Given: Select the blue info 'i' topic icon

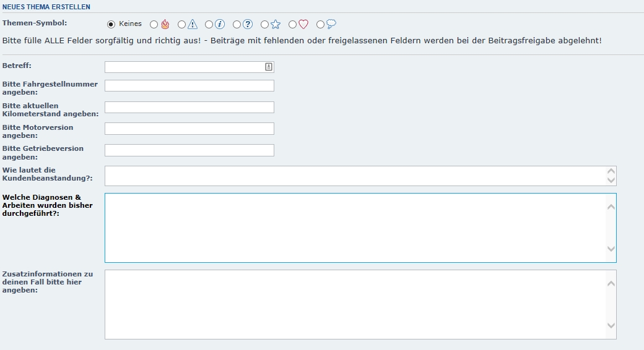Looking at the screenshot, I should (x=219, y=25).
